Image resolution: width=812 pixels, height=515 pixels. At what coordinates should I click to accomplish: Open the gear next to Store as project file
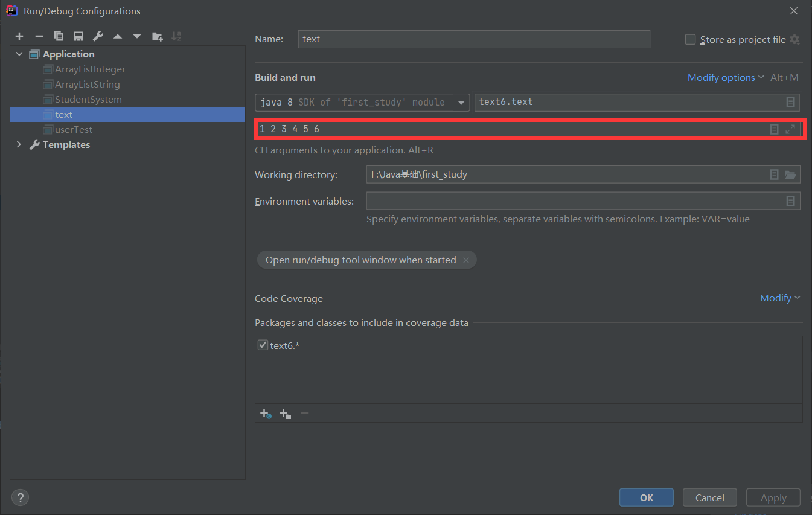pos(794,39)
